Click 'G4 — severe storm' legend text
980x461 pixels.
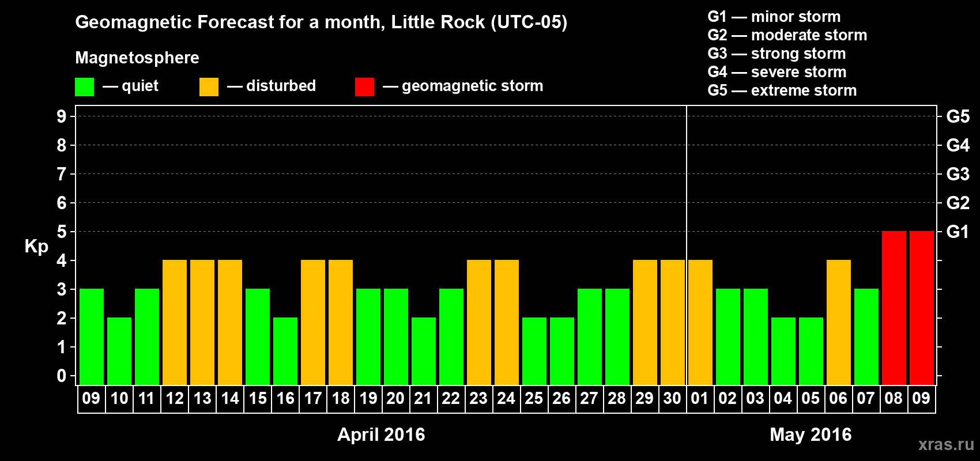pos(777,72)
